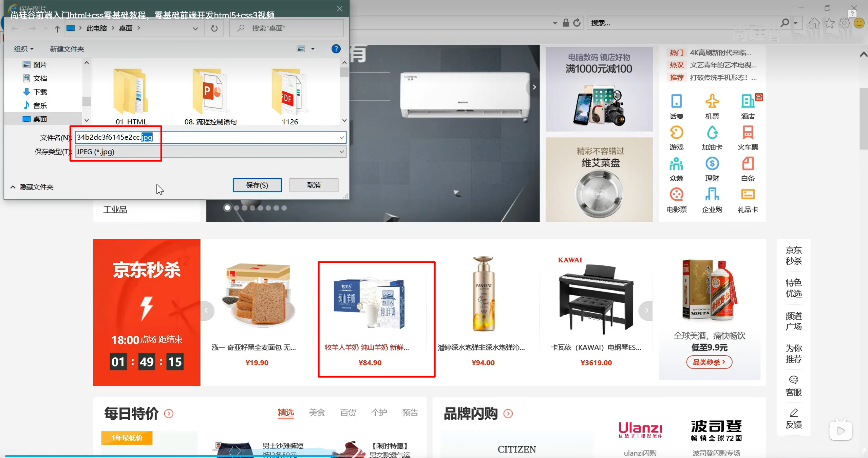Viewport: 868px width, 458px height.
Task: Click the 每日特价 circled arrow icon
Action: click(x=169, y=414)
